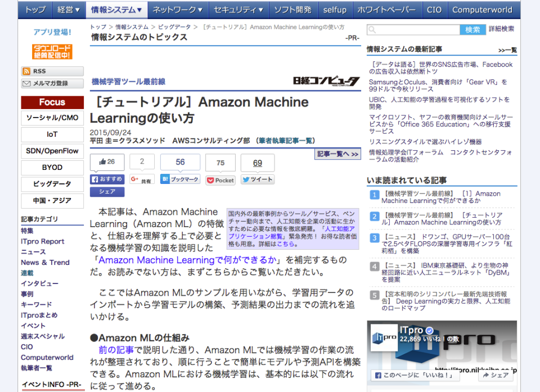
Task: Like the page via the いいね Facebook button
Action: pos(414,375)
